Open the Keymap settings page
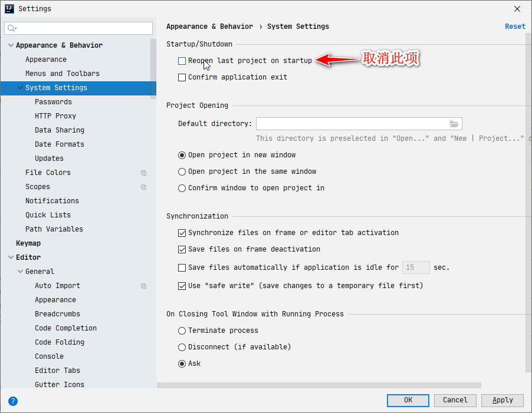The image size is (532, 413). click(x=28, y=243)
